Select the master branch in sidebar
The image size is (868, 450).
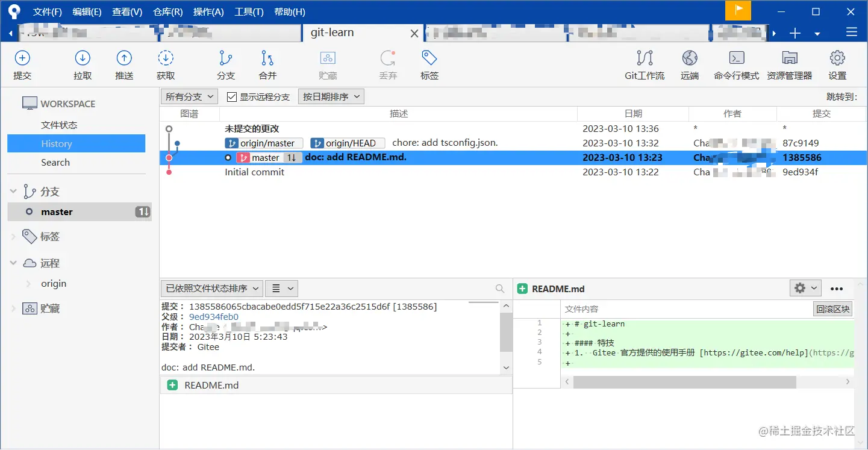80,212
